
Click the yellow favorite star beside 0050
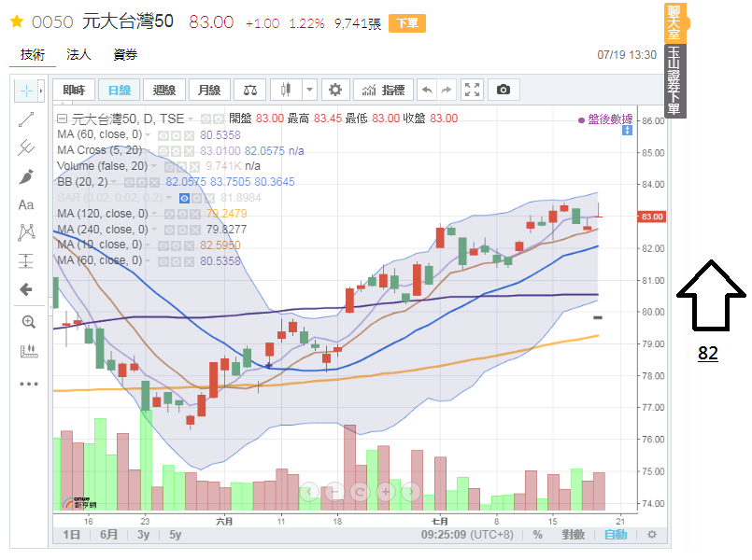[x=17, y=21]
